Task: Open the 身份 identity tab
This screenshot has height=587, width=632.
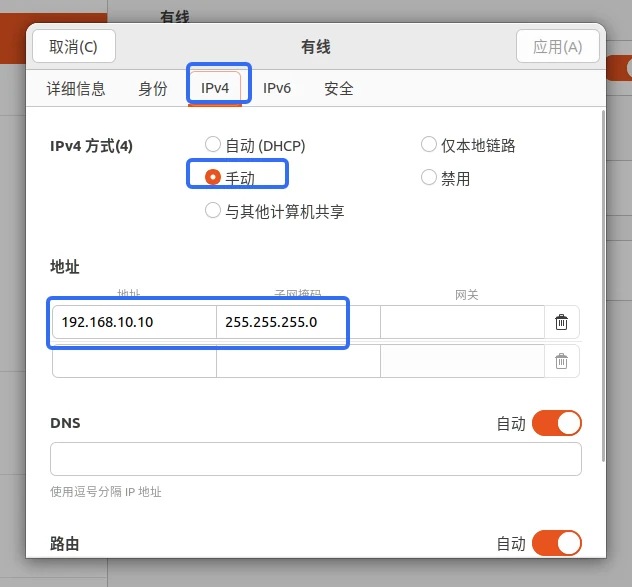Action: pyautogui.click(x=152, y=88)
